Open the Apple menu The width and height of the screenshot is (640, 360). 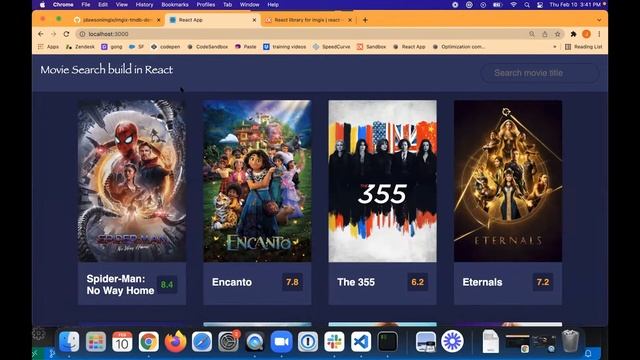coord(42,5)
